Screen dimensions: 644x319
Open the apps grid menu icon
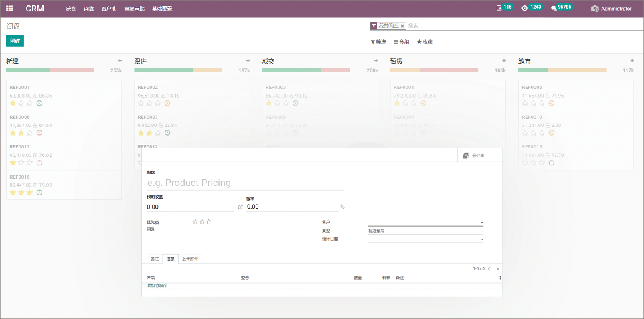10,9
